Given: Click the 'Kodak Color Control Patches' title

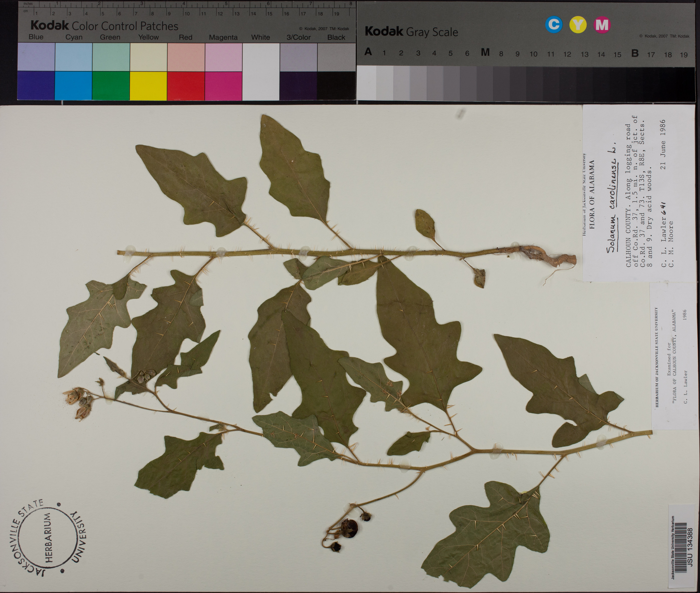Looking at the screenshot, I should [104, 26].
